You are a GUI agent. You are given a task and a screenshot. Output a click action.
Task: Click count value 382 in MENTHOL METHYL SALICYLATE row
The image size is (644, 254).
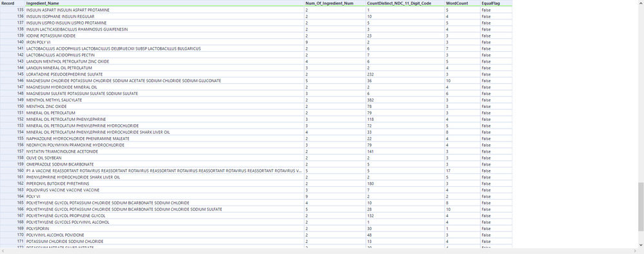(405, 100)
